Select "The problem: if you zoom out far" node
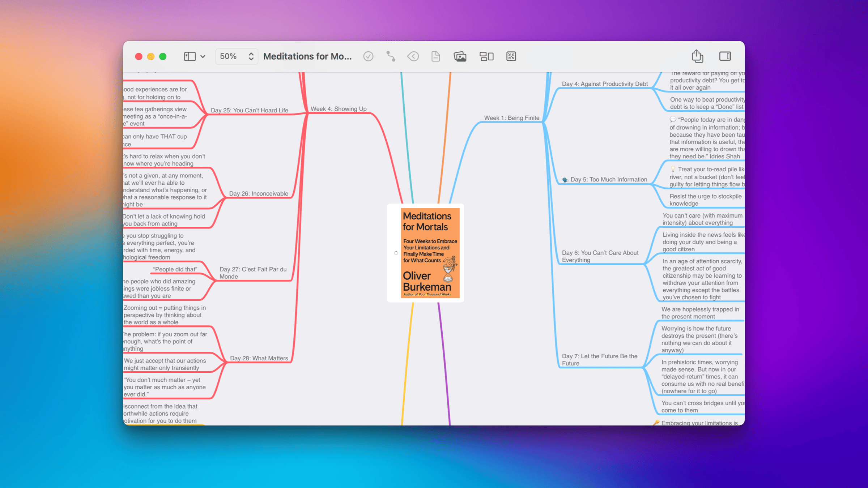The width and height of the screenshot is (868, 488). (165, 341)
